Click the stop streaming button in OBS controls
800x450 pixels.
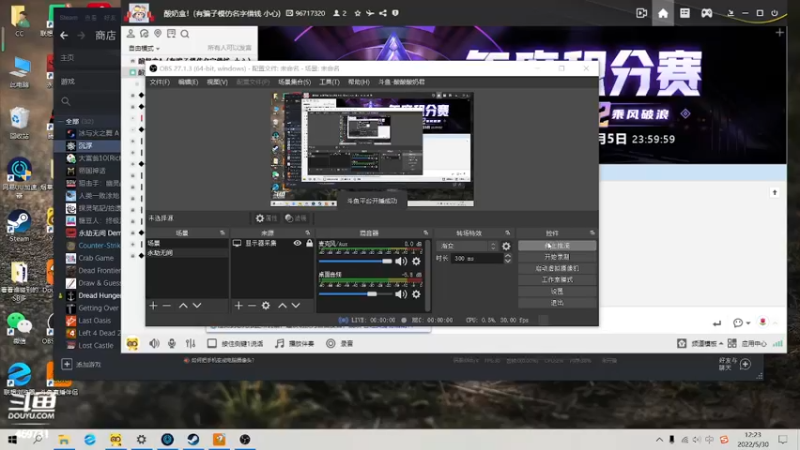pyautogui.click(x=557, y=246)
